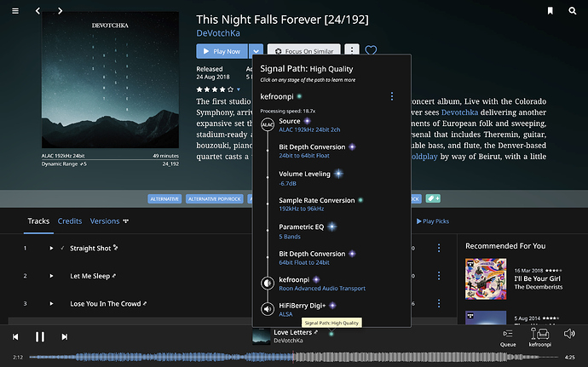The width and height of the screenshot is (588, 367).
Task: Go forward with the right arrow
Action: 60,11
